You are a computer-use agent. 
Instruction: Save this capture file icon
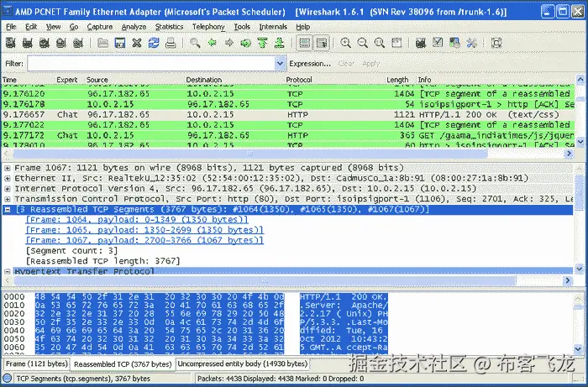point(119,43)
